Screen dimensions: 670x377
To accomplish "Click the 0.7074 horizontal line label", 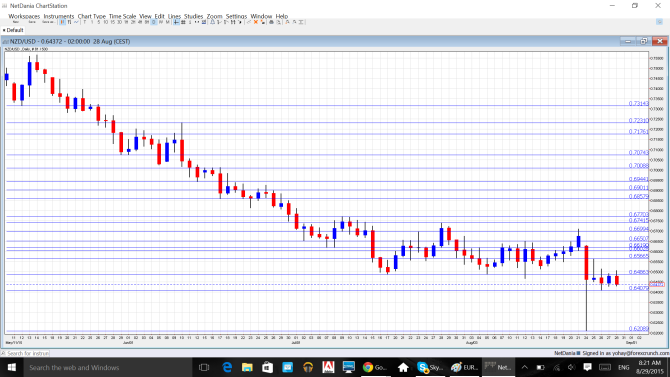I will point(638,153).
